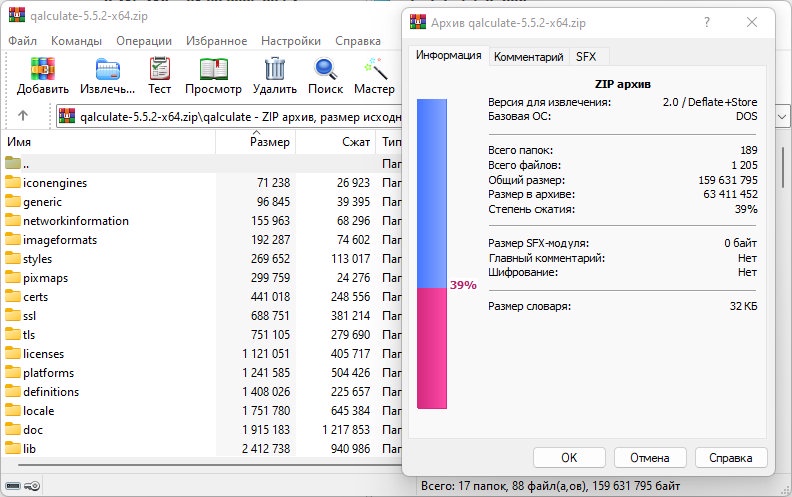792x497 pixels.
Task: Click the file list vertical scrollbar
Action: click(783, 169)
